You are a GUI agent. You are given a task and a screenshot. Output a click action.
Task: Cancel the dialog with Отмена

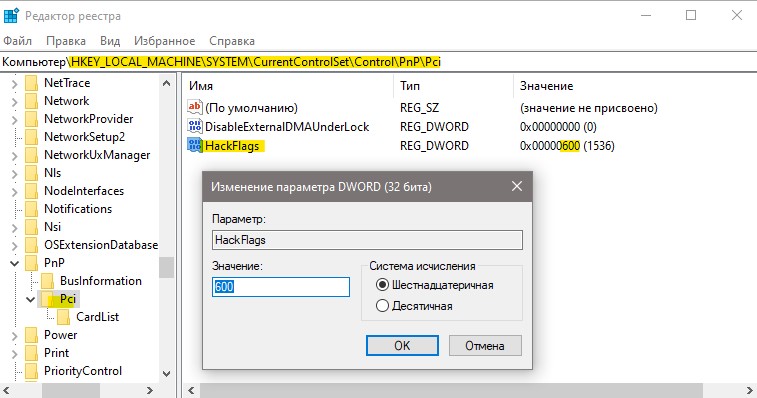tap(485, 346)
